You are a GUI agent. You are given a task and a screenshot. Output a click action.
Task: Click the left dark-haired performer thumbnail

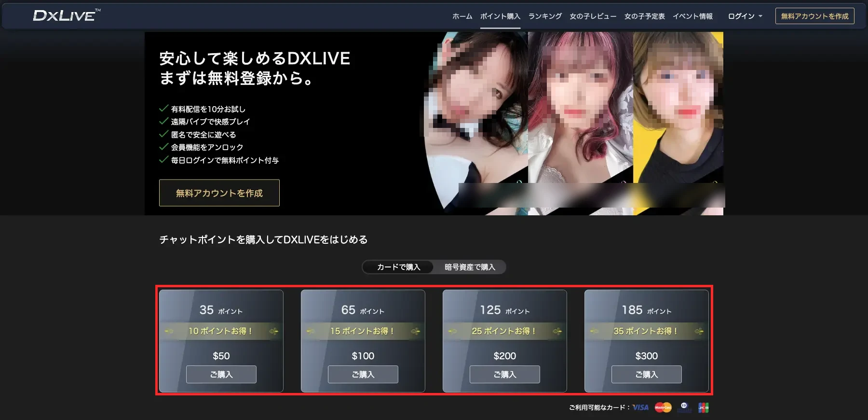(x=475, y=123)
